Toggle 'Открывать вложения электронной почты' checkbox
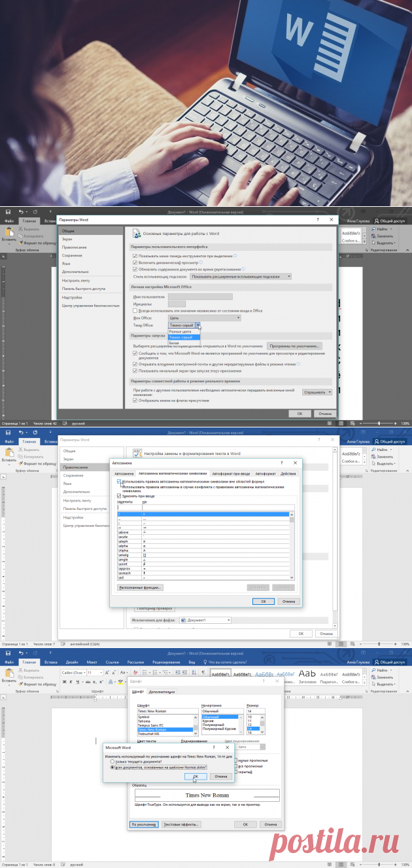This screenshot has width=412, height=868. 135,363
